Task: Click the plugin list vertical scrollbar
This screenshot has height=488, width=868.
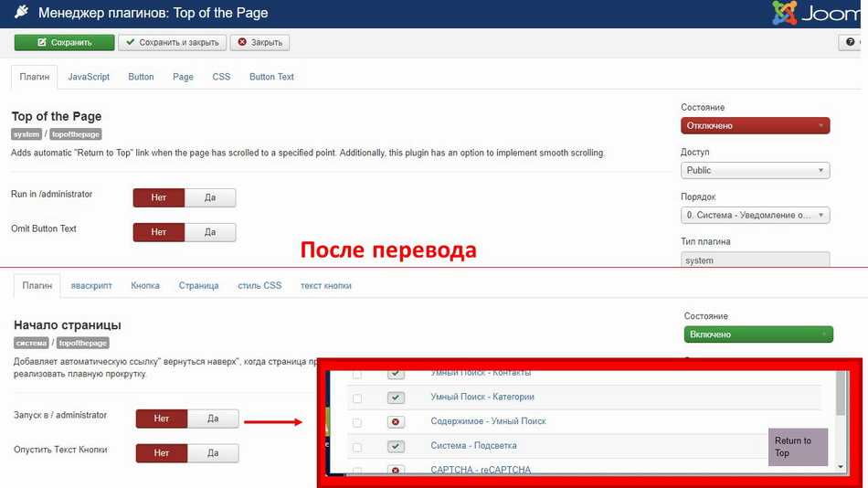Action: [x=841, y=402]
